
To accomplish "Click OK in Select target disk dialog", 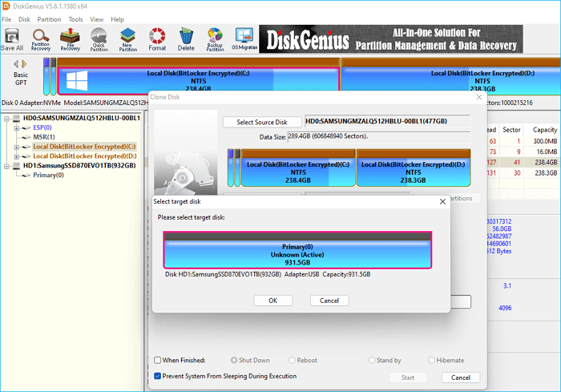I will 273,301.
